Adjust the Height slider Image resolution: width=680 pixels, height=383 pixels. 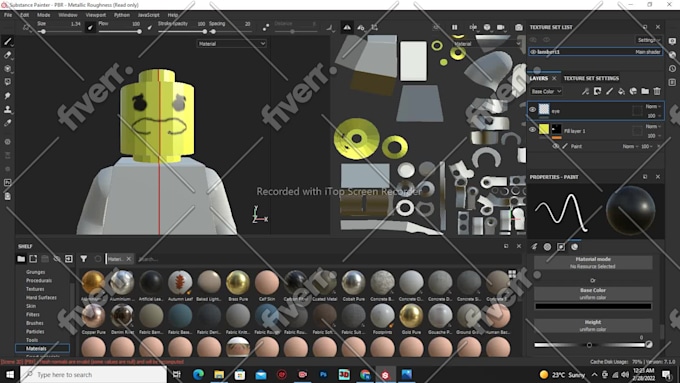pos(590,345)
